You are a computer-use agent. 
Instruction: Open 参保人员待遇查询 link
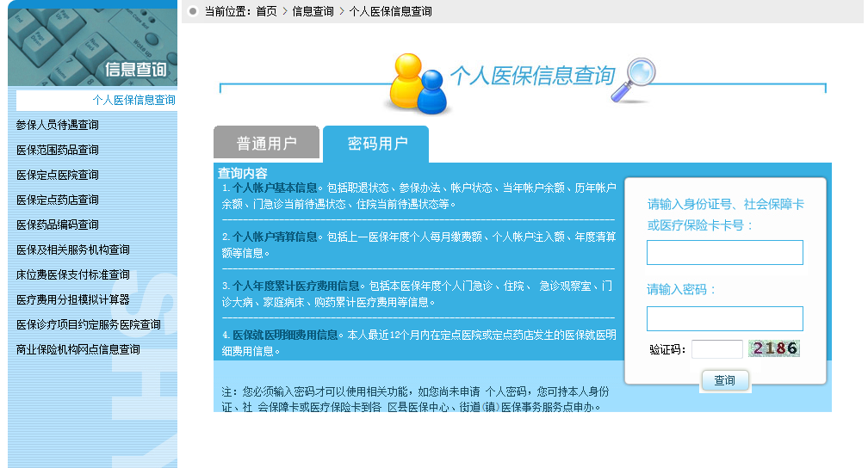pos(58,125)
